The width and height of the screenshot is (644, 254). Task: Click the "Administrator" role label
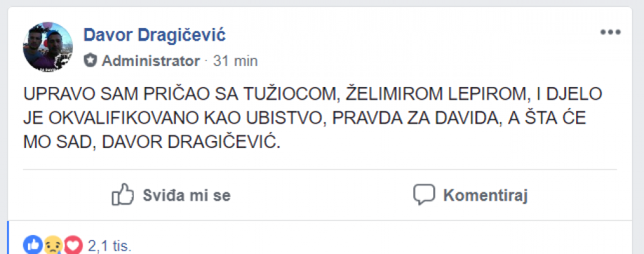pos(150,61)
